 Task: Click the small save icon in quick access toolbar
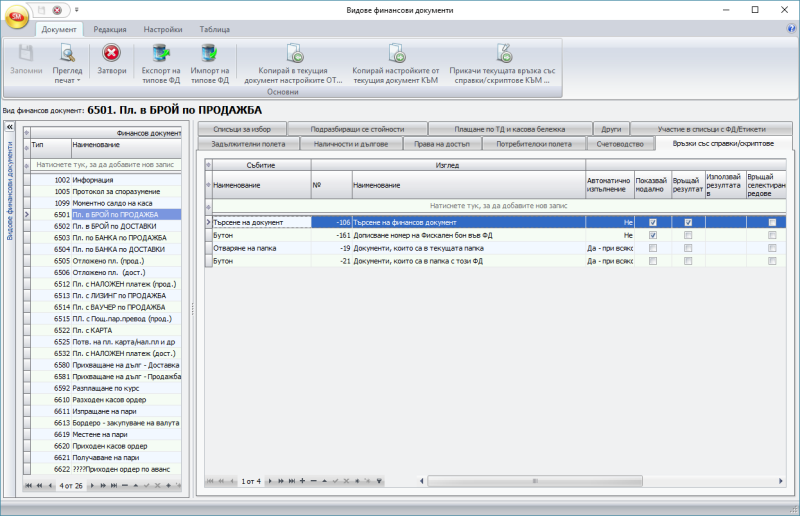(x=42, y=10)
